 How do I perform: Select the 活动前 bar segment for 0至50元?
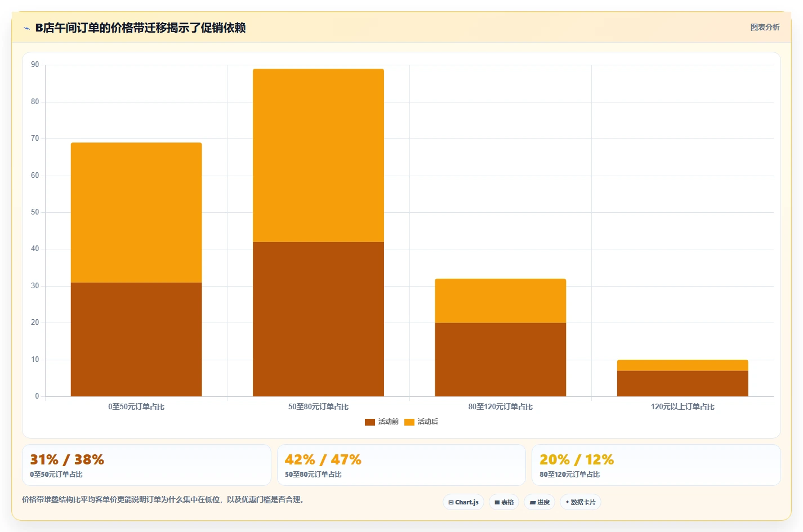(x=136, y=339)
